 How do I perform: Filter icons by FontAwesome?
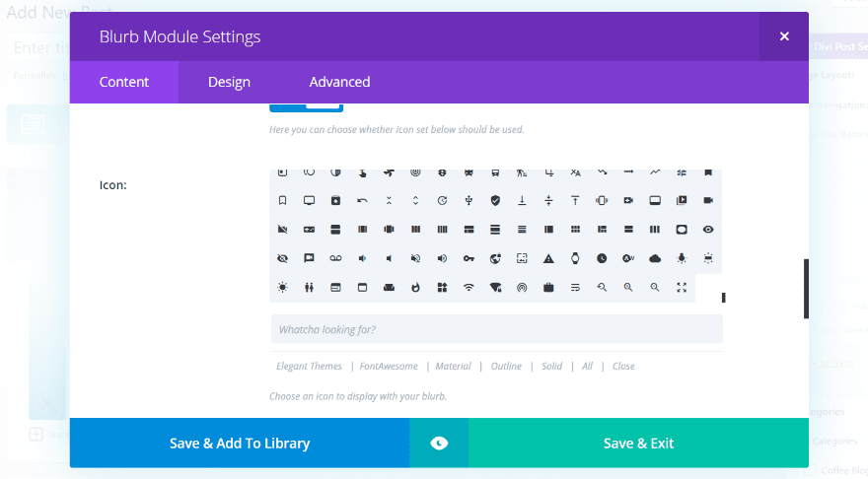(x=389, y=366)
